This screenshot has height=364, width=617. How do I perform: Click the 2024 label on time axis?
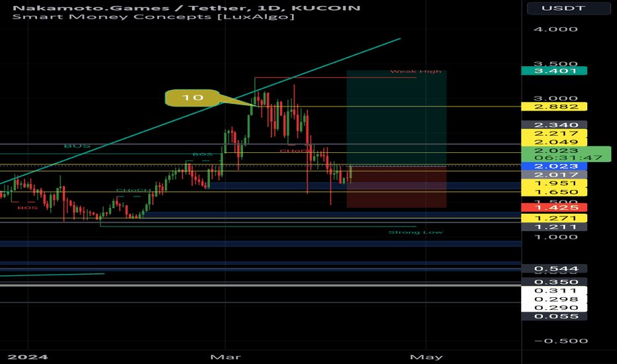(x=28, y=357)
